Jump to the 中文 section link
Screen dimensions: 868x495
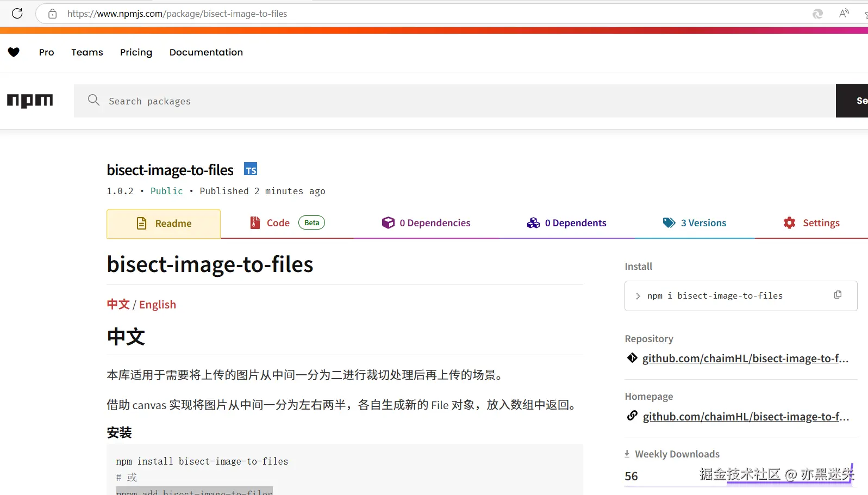(x=118, y=304)
